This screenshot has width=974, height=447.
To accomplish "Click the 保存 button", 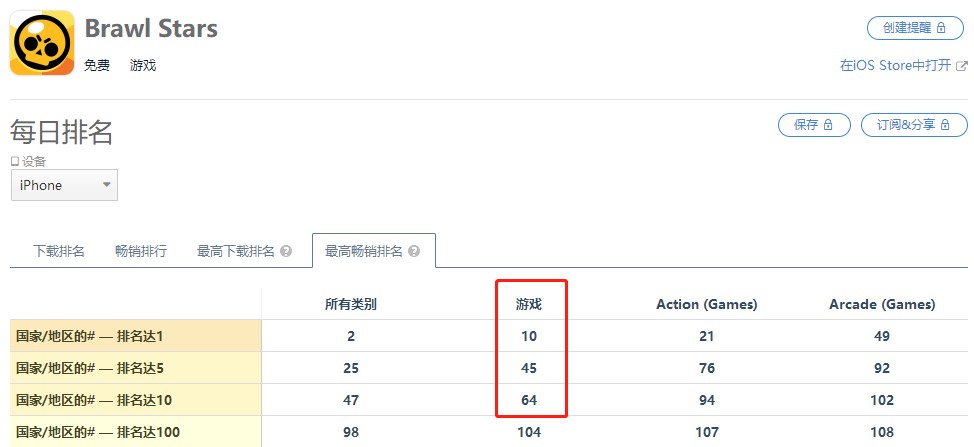I will [814, 125].
